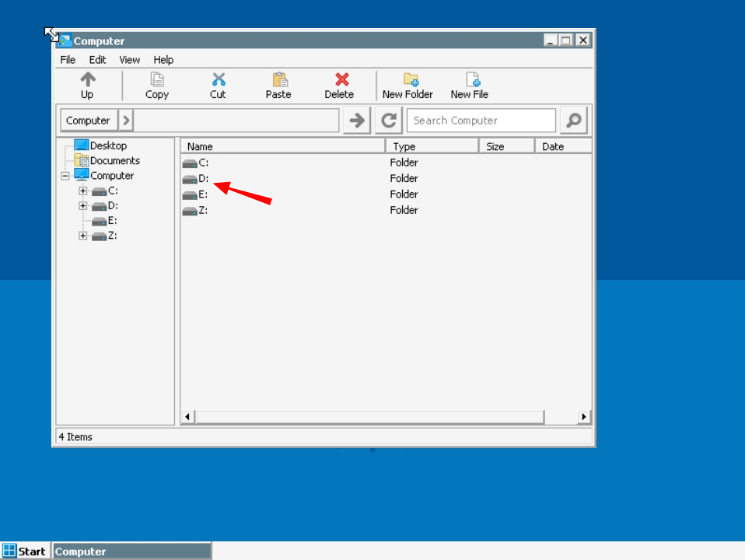Click the horizontal scrollbar left arrow
745x560 pixels.
click(x=187, y=417)
